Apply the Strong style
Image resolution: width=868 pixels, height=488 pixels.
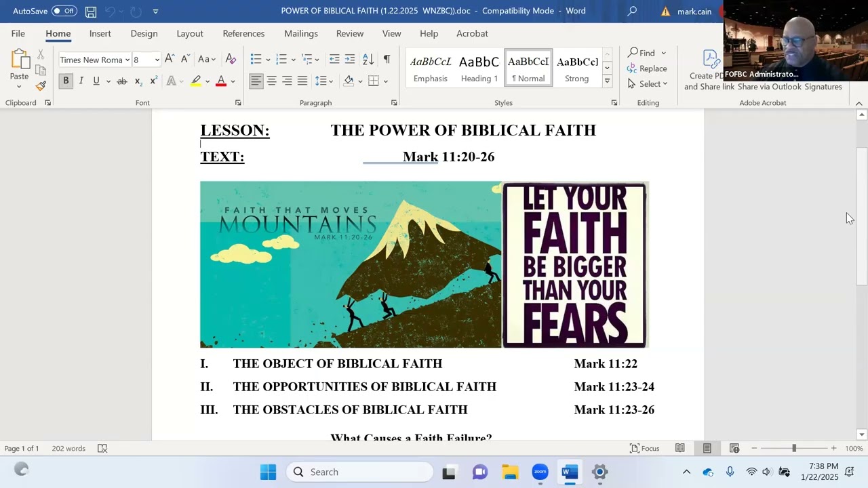(x=577, y=68)
